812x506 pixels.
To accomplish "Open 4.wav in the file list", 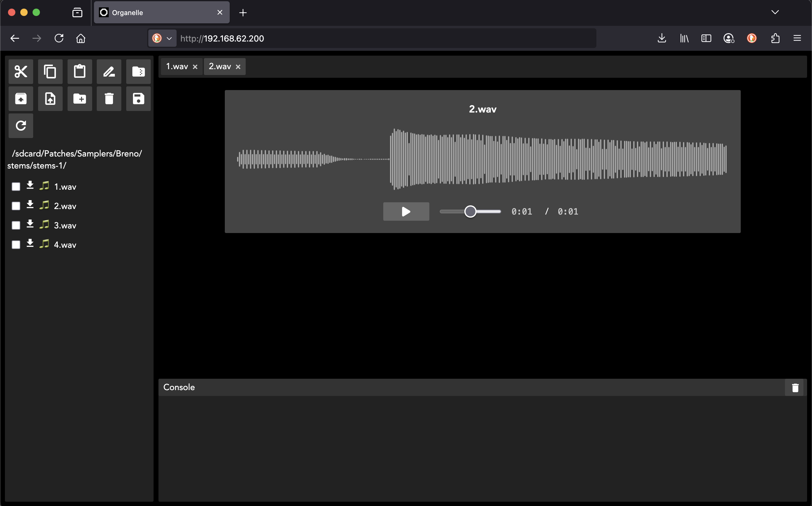I will click(x=65, y=245).
